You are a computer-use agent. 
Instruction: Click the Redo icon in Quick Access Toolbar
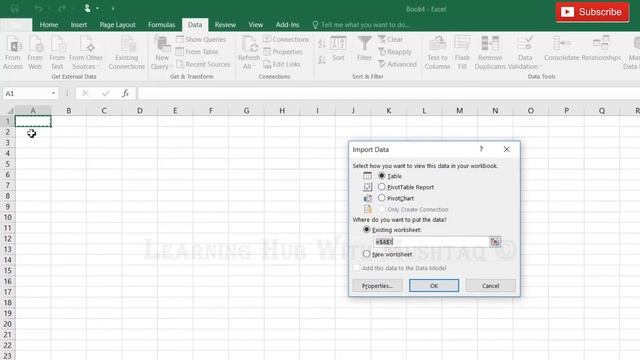pos(62,9)
